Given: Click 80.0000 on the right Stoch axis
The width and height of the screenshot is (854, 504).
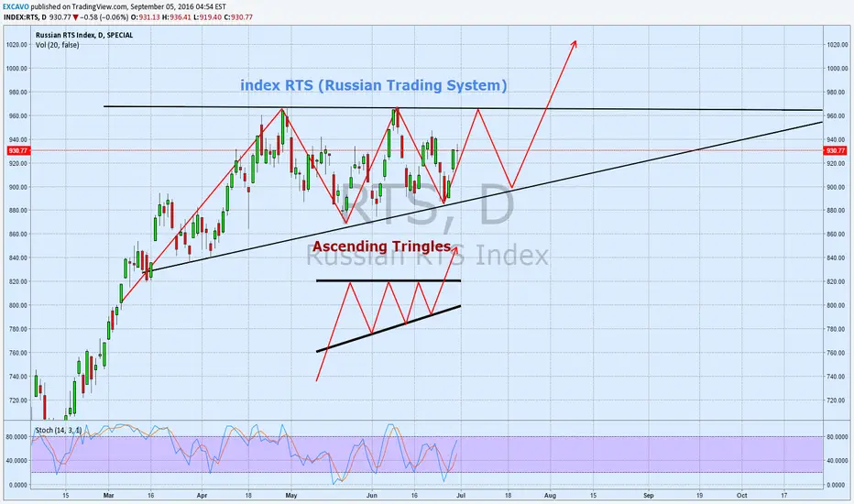Looking at the screenshot, I should pyautogui.click(x=838, y=437).
